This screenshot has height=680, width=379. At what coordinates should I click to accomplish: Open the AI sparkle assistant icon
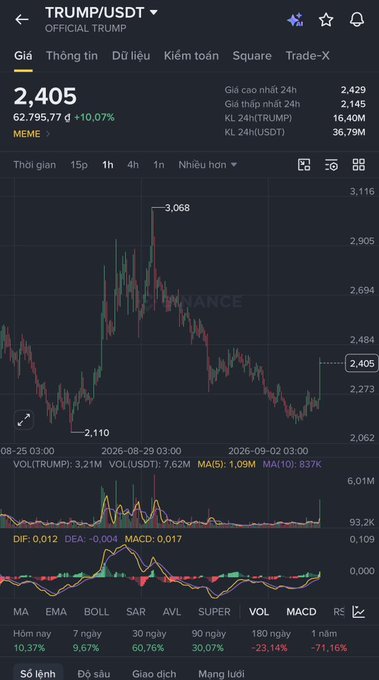(x=295, y=20)
